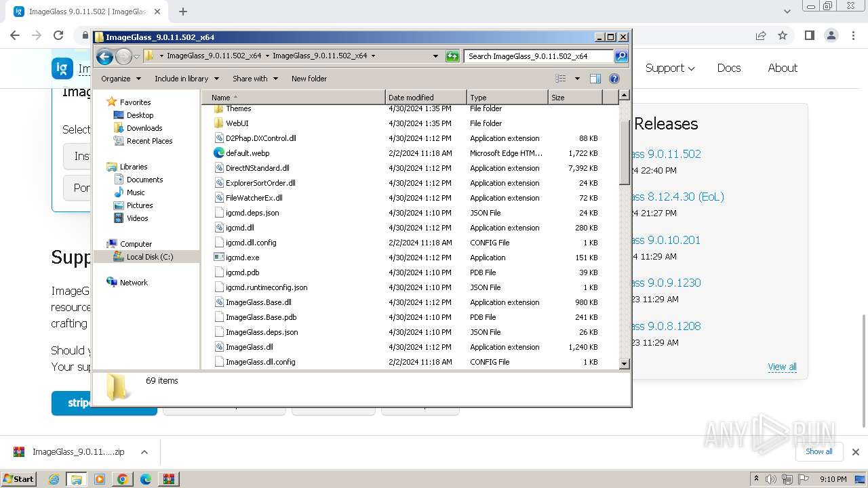
Task: Expand the view options arrow
Action: pos(577,79)
